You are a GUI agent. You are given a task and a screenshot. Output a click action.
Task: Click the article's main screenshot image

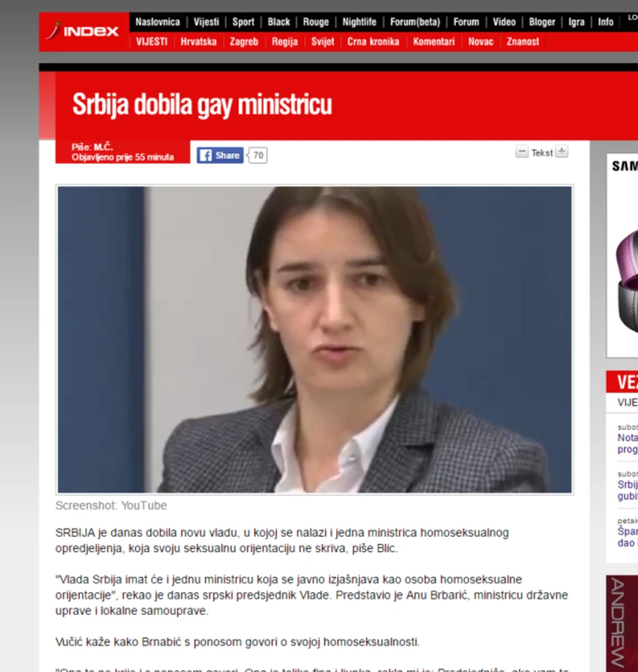314,339
